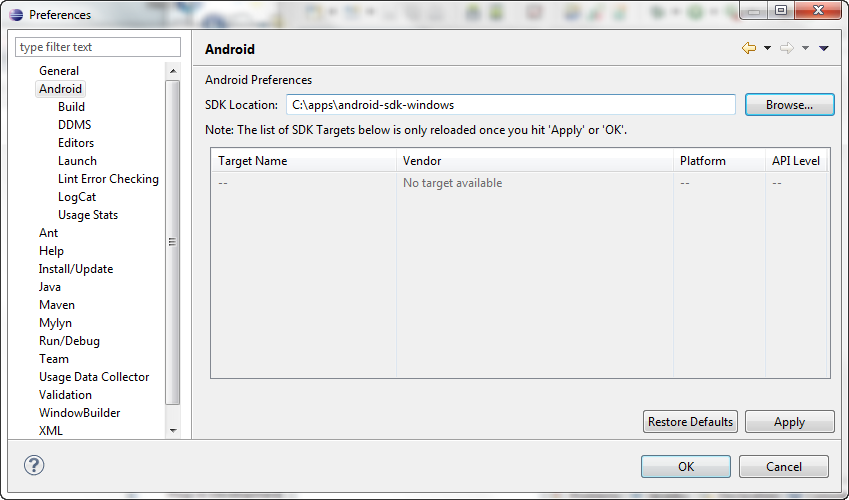Open the LogCat preferences page
849x500 pixels.
click(x=77, y=197)
